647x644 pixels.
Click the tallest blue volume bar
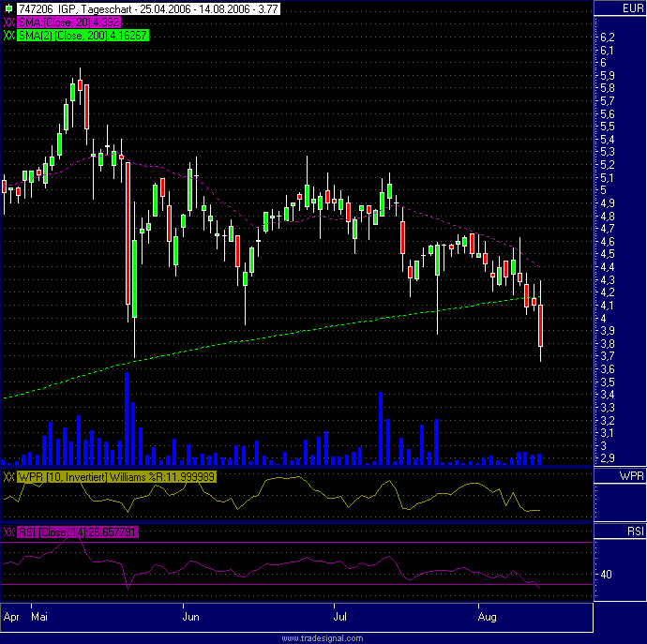pos(127,418)
